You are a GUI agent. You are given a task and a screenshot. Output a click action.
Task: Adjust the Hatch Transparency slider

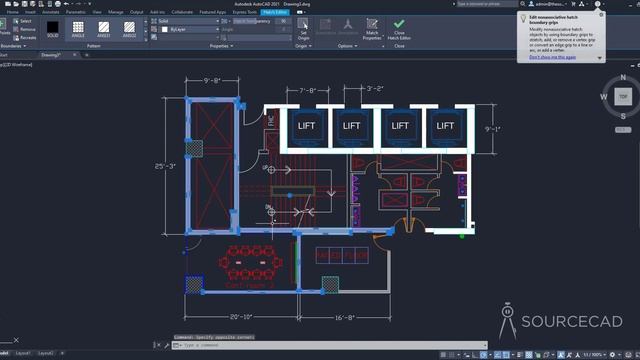tap(252, 21)
